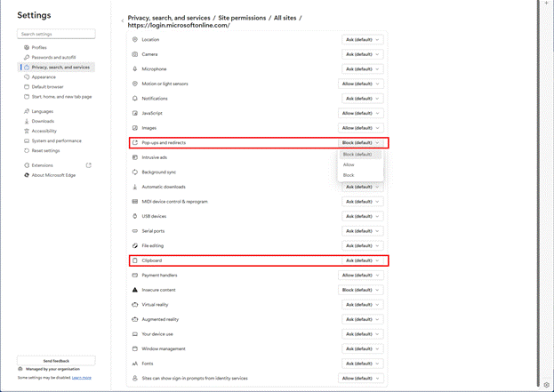Click the USB devices icon
The height and width of the screenshot is (392, 554).
pos(135,216)
